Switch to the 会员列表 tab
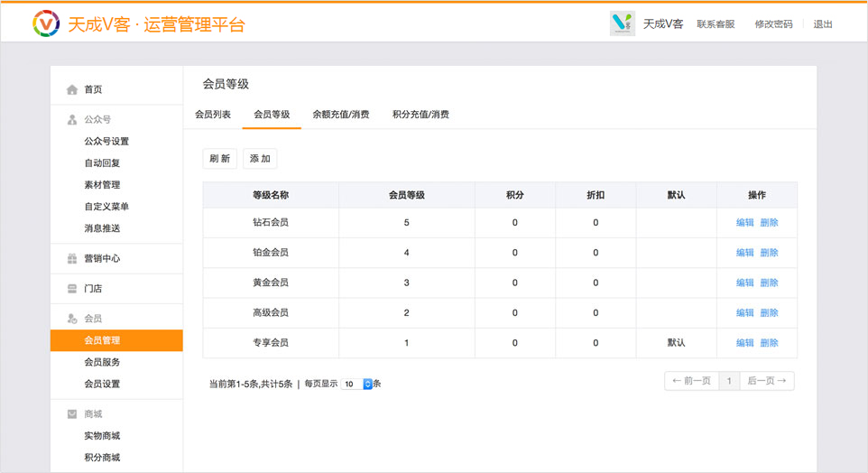This screenshot has width=868, height=473. point(213,115)
